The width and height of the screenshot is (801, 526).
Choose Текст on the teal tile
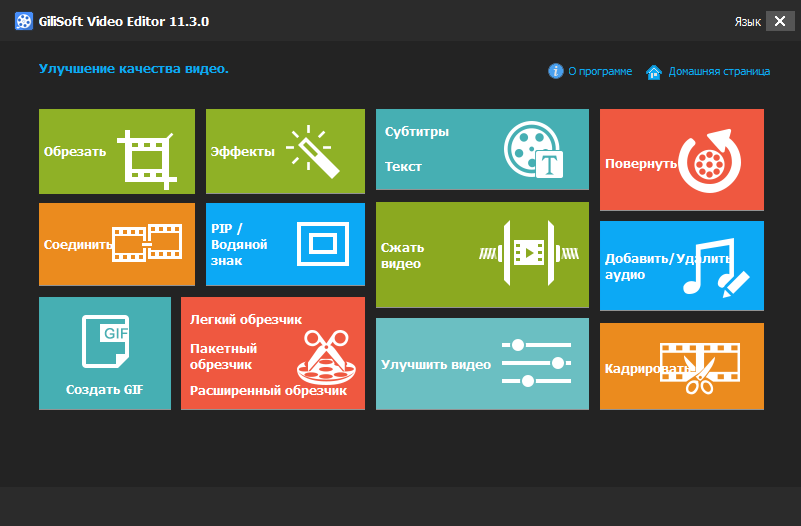point(403,166)
